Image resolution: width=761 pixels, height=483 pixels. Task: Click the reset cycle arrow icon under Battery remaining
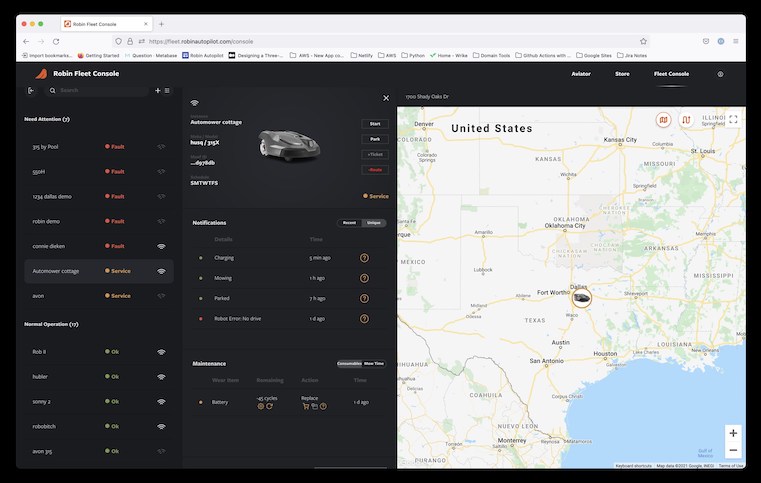[269, 406]
